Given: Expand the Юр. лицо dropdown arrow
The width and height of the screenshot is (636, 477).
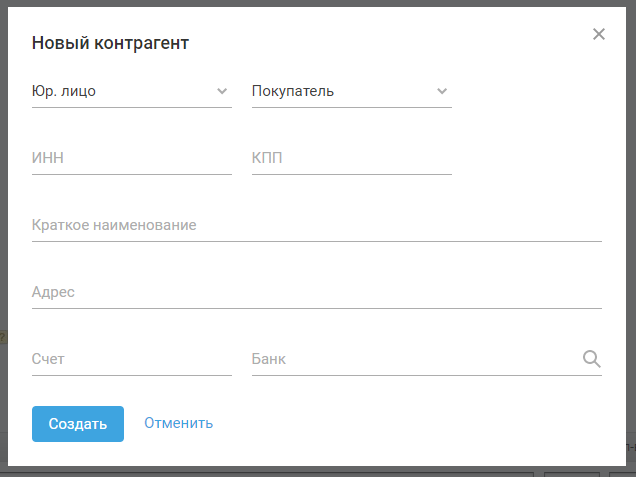Looking at the screenshot, I should point(222,91).
